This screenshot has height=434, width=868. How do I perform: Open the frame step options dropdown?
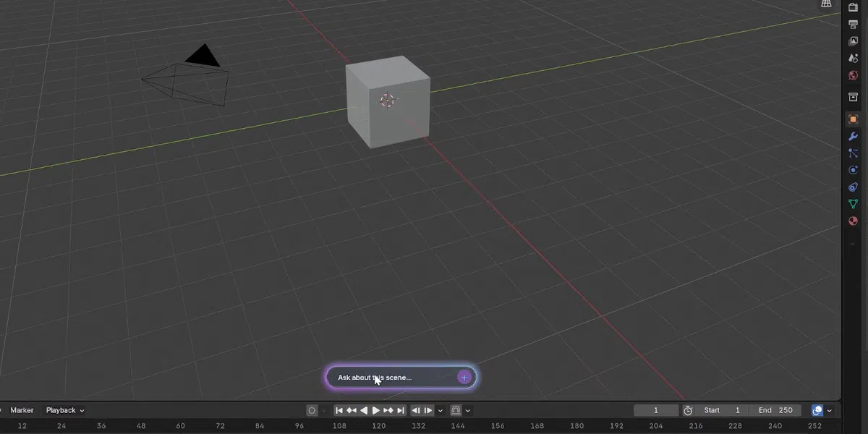click(441, 410)
